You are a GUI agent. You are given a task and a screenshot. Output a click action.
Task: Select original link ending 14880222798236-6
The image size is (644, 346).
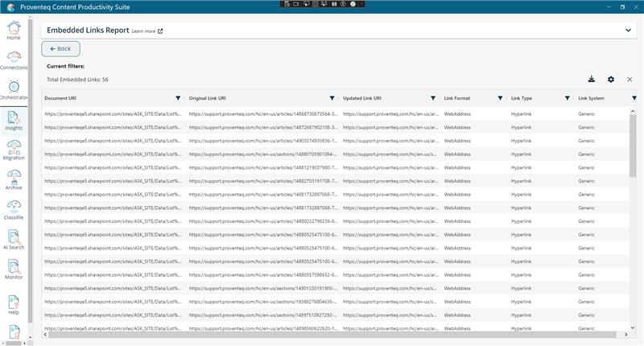click(x=263, y=221)
